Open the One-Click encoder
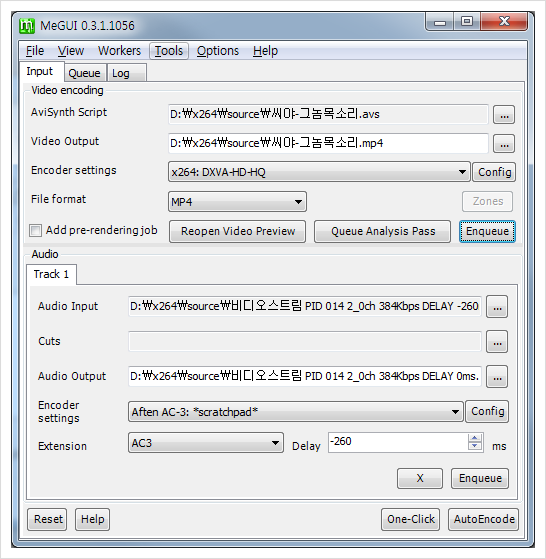 [410, 519]
